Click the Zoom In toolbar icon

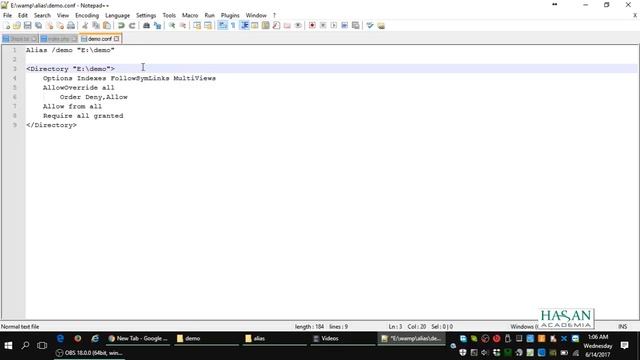point(172,26)
